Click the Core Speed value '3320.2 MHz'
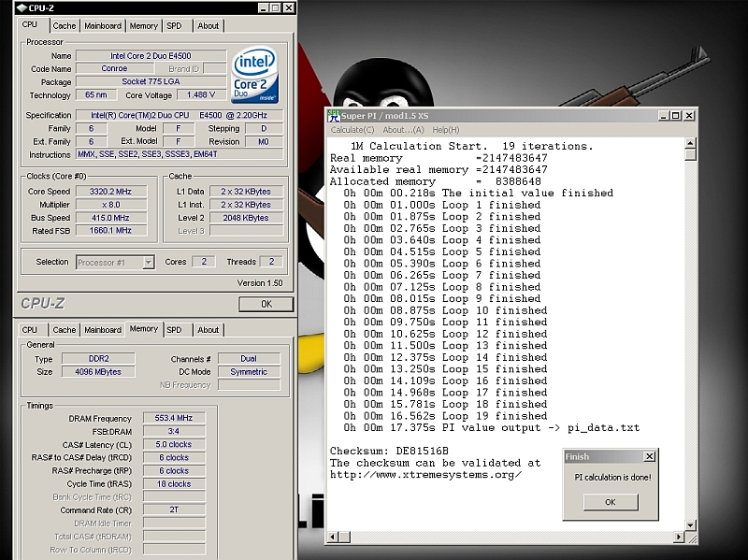Screen dimensions: 748x560 [110, 192]
